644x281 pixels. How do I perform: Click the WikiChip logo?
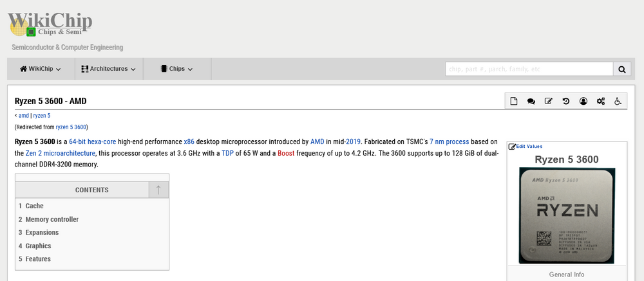[x=50, y=24]
